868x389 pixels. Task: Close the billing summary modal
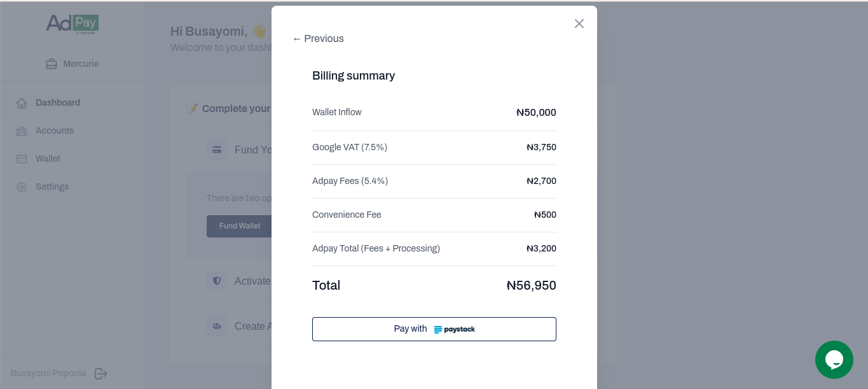pyautogui.click(x=579, y=24)
